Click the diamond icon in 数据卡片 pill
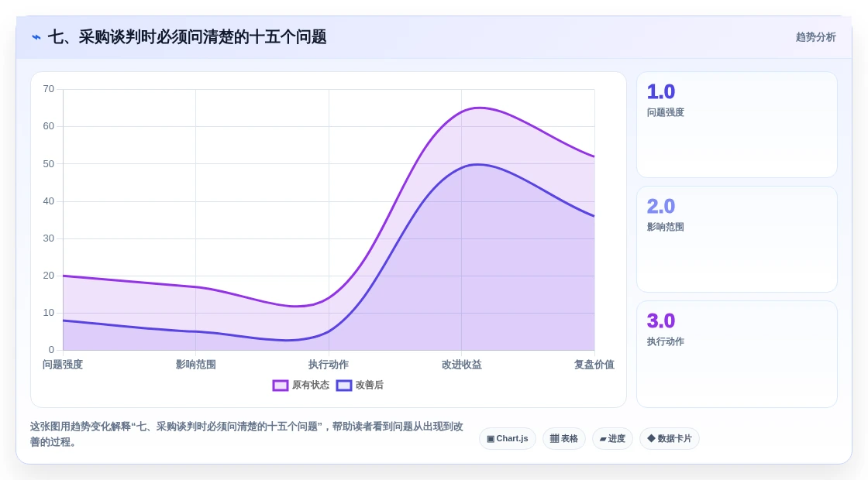 (651, 438)
